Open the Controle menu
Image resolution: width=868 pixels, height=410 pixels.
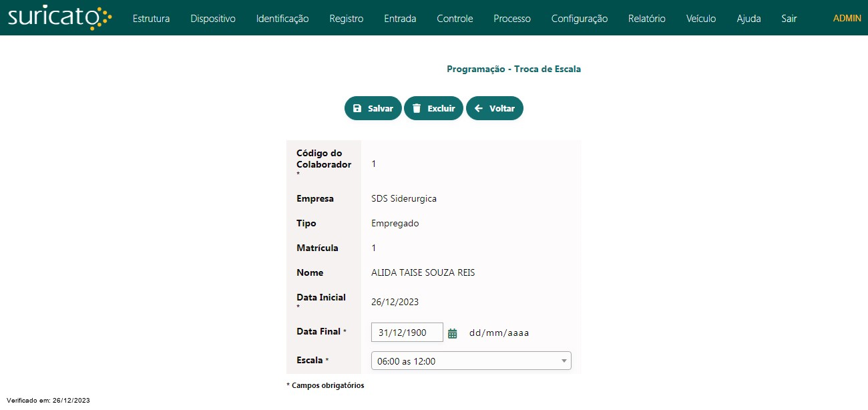point(455,19)
